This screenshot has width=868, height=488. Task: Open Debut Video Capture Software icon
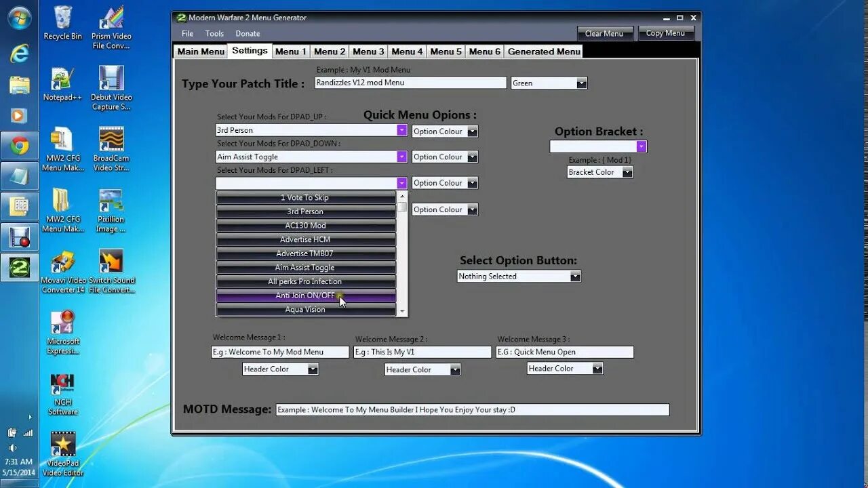111,89
